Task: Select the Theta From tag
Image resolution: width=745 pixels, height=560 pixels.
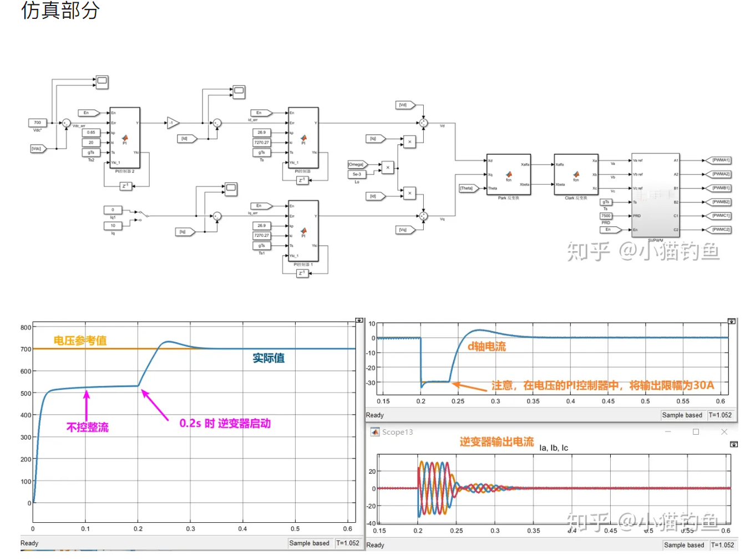Action: click(467, 188)
